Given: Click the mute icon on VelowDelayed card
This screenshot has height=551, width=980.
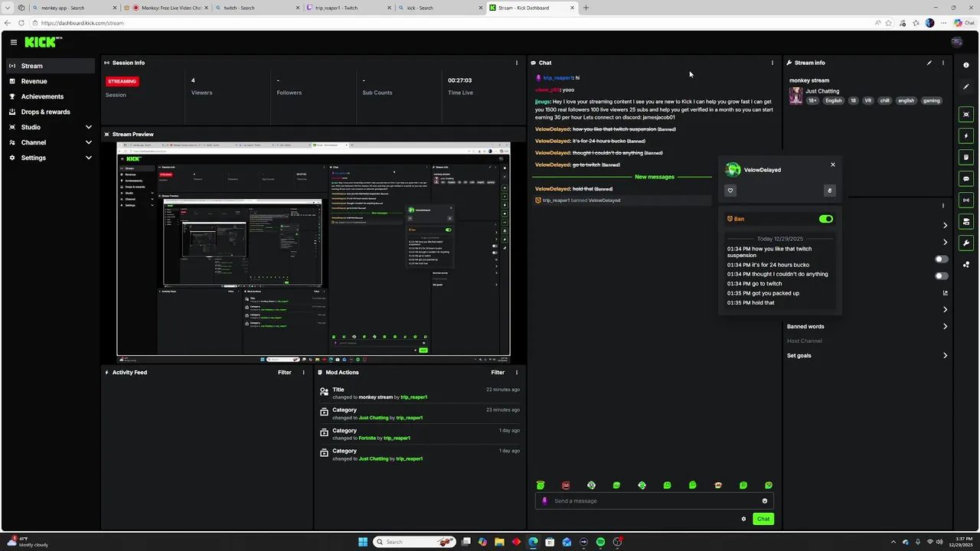Looking at the screenshot, I should tap(829, 191).
